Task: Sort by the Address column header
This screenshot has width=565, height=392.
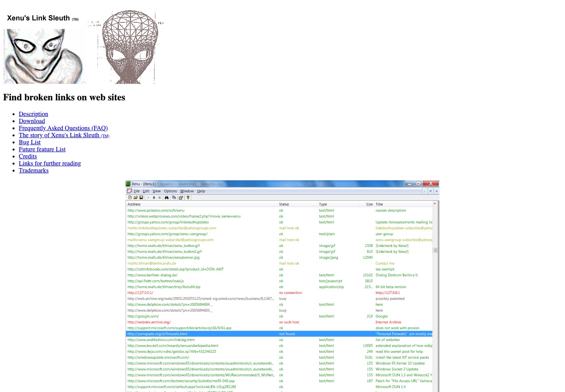Action: point(202,204)
